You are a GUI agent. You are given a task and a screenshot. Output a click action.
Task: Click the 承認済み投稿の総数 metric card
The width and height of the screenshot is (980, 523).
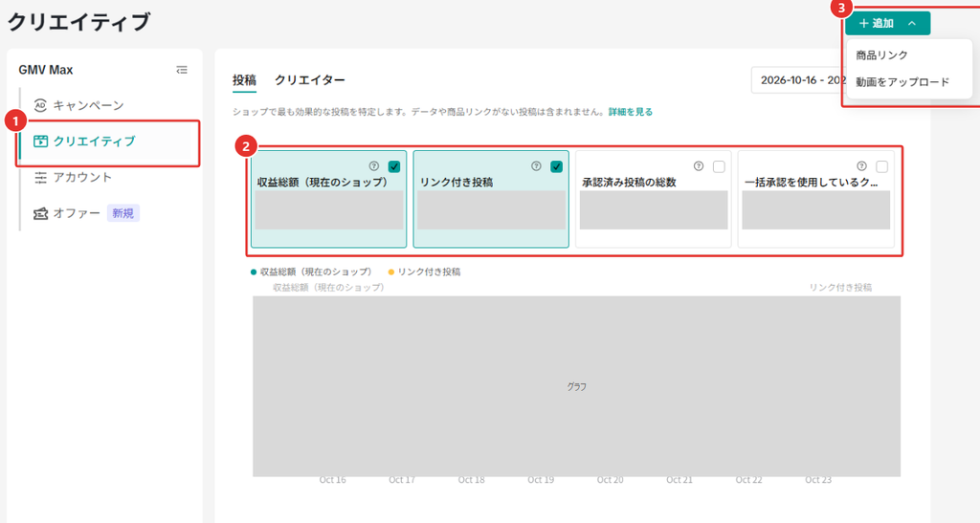653,199
